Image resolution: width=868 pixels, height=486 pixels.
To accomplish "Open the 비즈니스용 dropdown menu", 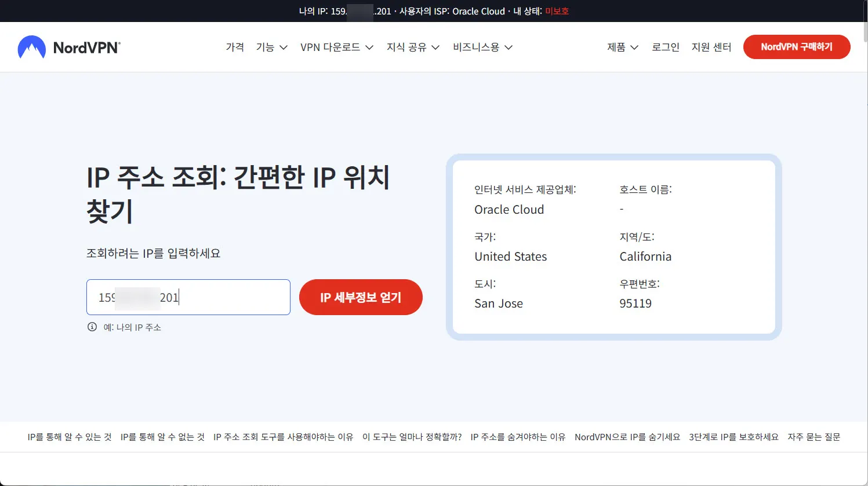I will pos(482,47).
